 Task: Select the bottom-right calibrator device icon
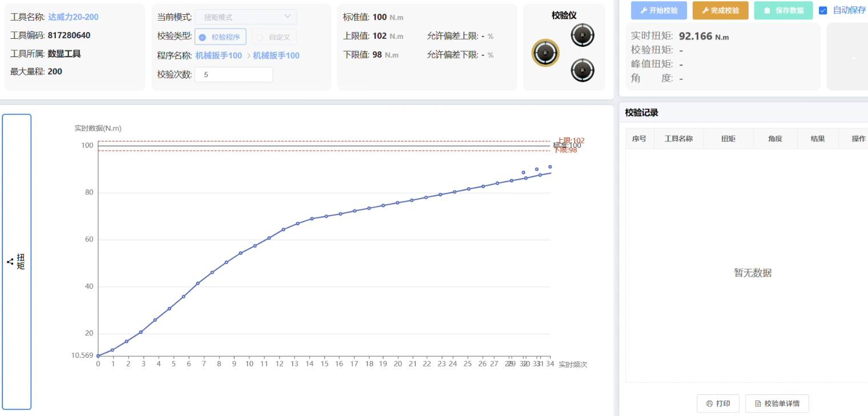tap(583, 70)
